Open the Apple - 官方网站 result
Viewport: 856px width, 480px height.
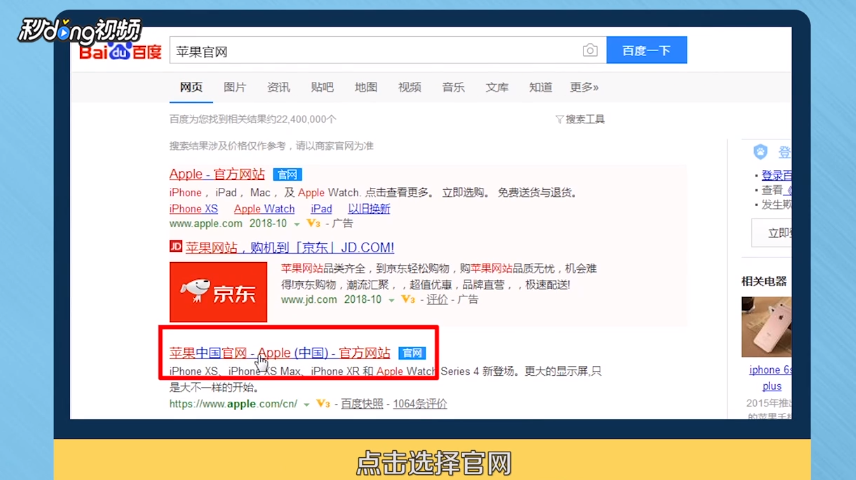tap(217, 174)
